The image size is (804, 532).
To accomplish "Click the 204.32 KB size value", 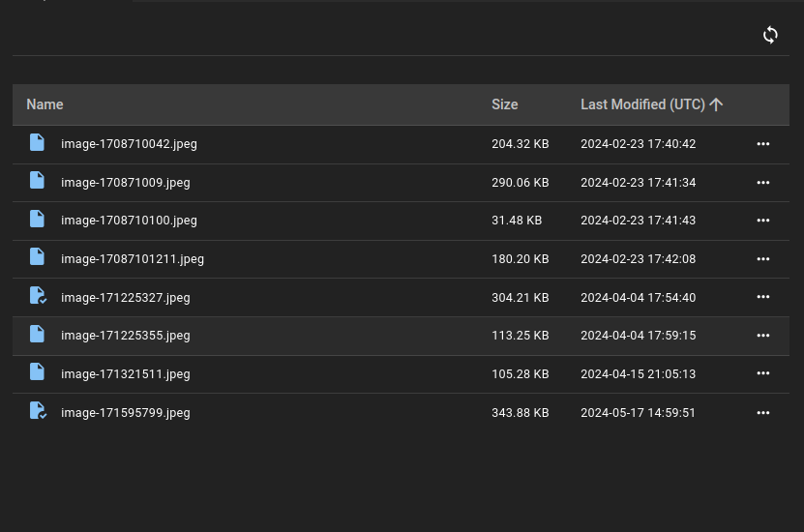I will (520, 144).
